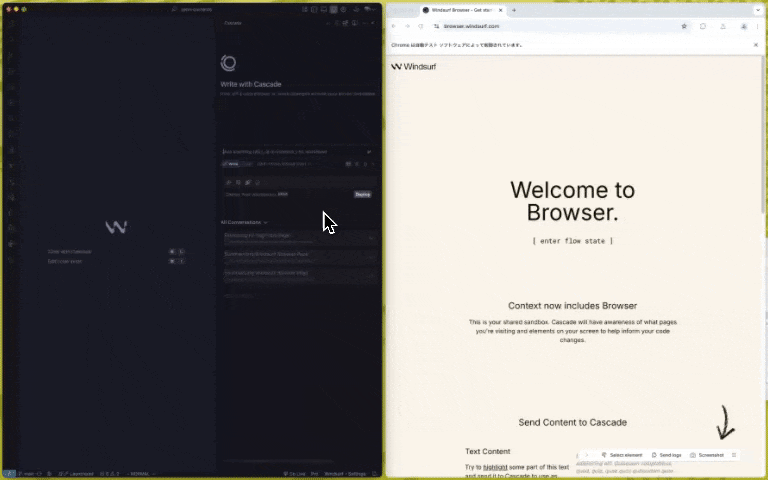Expand the arrow on browser floating toolbar
Screen dimensions: 768x480
586,455
